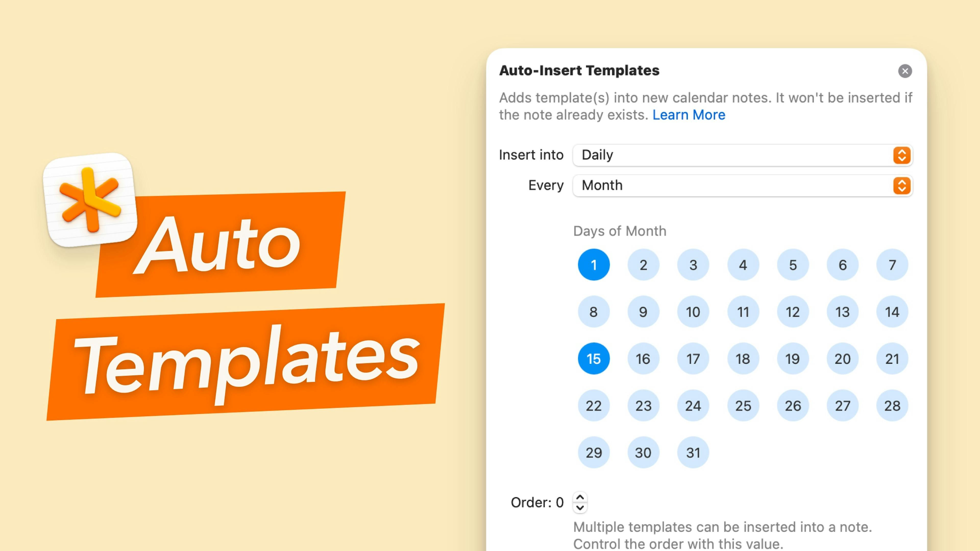Click Learn More link
Image resolution: width=980 pixels, height=551 pixels.
pos(689,114)
